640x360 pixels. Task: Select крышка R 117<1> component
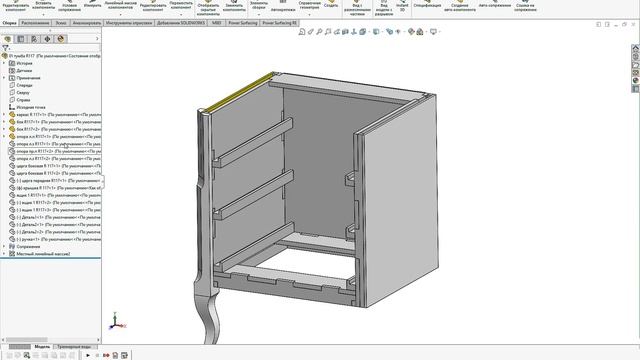[55, 188]
